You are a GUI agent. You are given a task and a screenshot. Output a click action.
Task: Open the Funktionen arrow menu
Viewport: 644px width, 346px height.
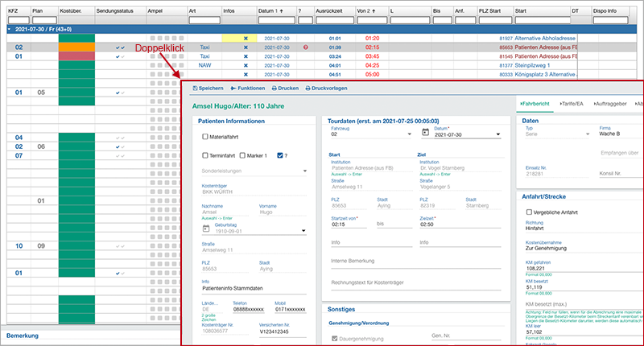234,88
